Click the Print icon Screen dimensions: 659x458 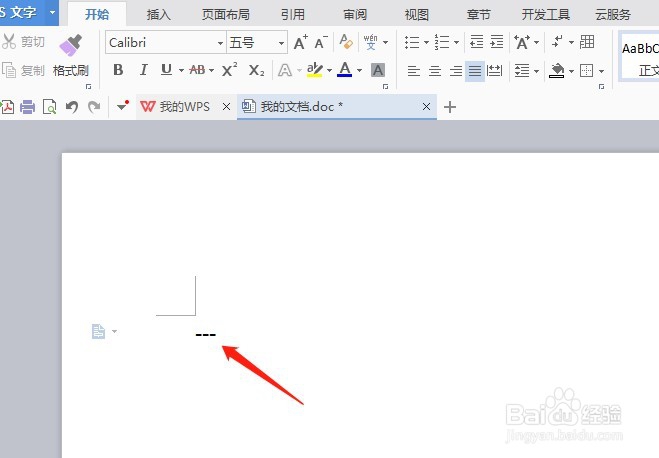point(28,107)
